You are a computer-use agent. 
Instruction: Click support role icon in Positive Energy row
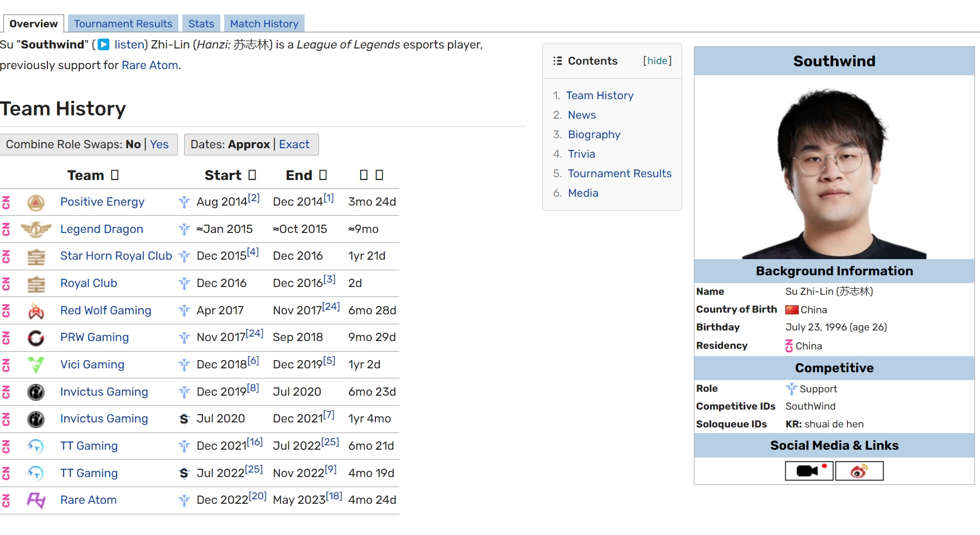(185, 202)
